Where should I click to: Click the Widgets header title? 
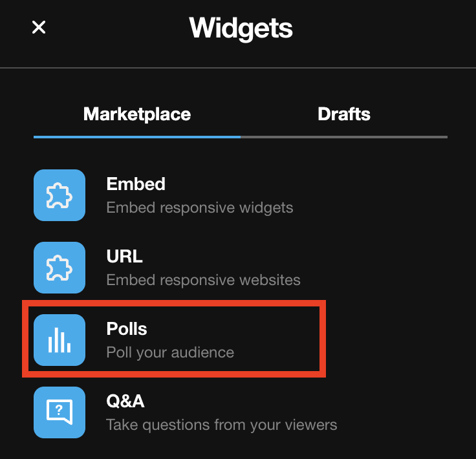[241, 29]
